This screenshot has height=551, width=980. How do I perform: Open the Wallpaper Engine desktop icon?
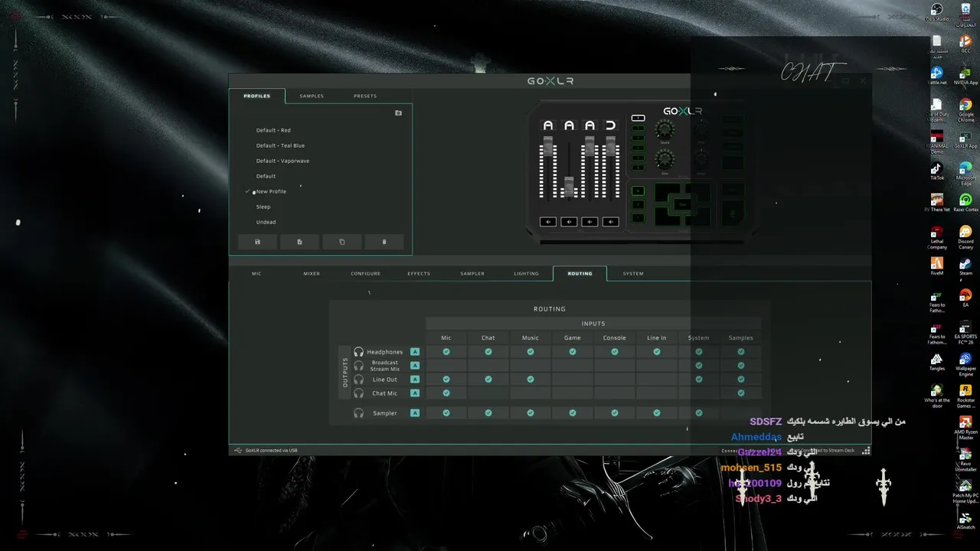(x=965, y=364)
